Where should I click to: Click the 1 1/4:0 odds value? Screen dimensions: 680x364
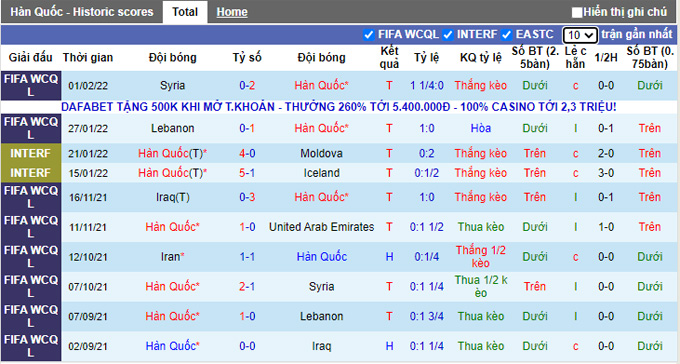pyautogui.click(x=427, y=85)
